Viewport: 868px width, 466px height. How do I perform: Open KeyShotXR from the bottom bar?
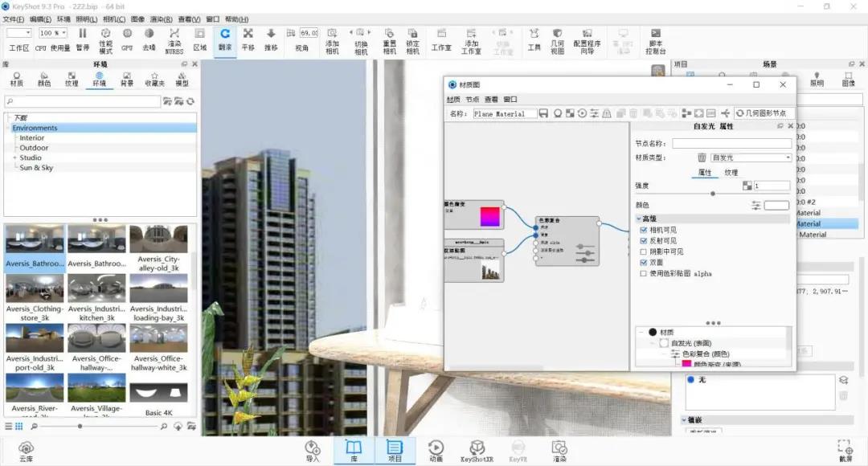click(477, 451)
